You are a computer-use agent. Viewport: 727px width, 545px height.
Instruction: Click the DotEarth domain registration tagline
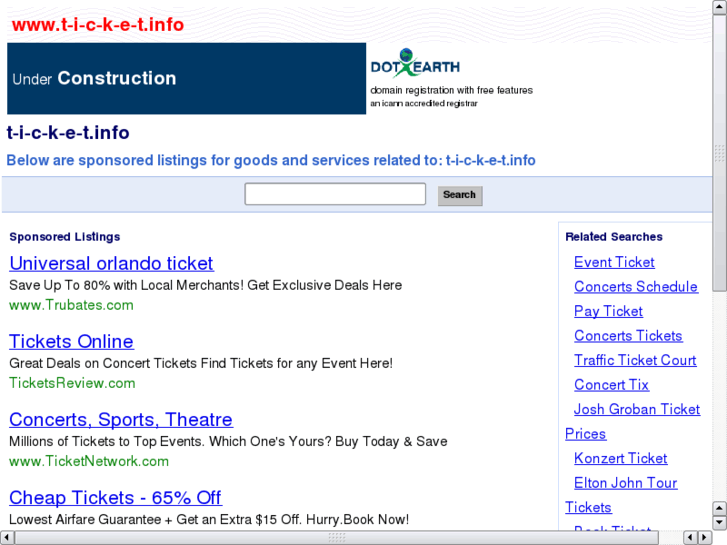click(x=452, y=90)
